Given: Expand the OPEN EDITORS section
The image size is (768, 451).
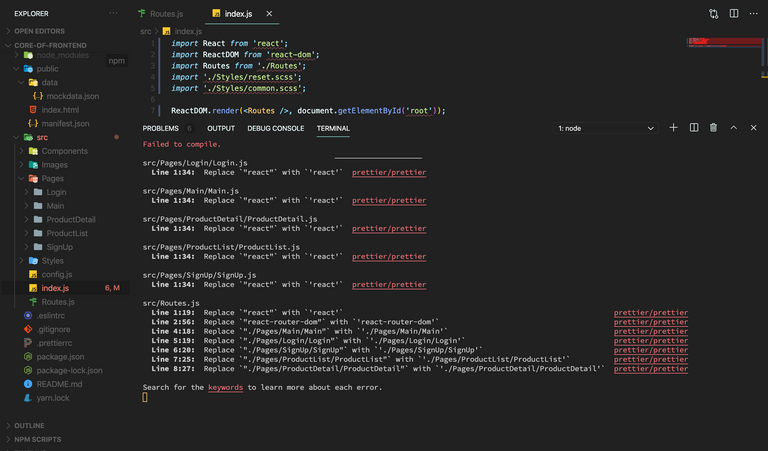Looking at the screenshot, I should pos(39,31).
